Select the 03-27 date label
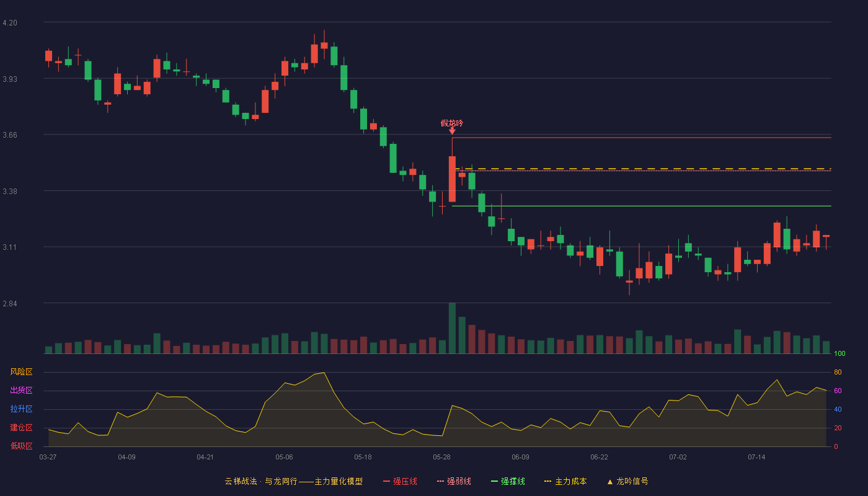 pyautogui.click(x=48, y=457)
